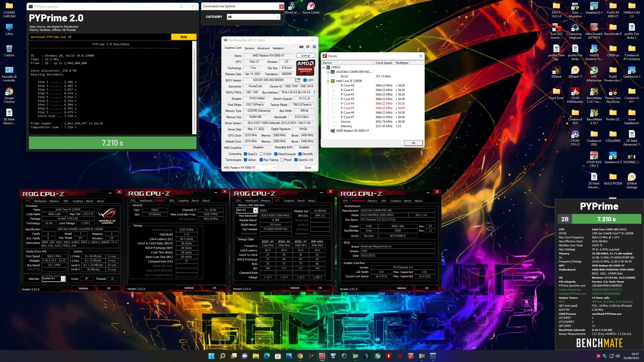644x362 pixels.
Task: Open taskbar Search magnifier icon
Action: (x=223, y=356)
